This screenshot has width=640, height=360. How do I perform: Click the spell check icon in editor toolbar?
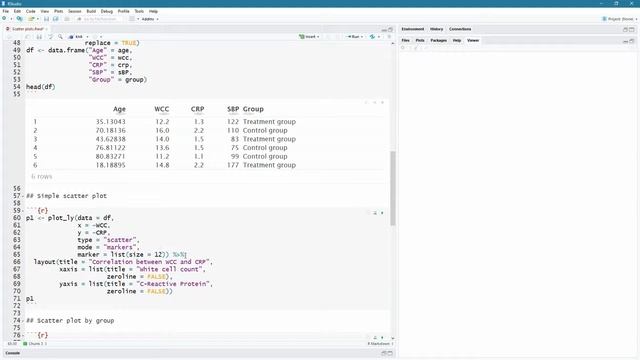[x=50, y=37]
